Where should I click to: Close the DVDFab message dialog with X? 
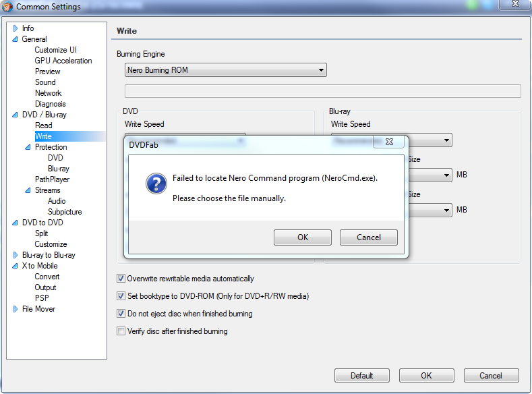tap(389, 142)
